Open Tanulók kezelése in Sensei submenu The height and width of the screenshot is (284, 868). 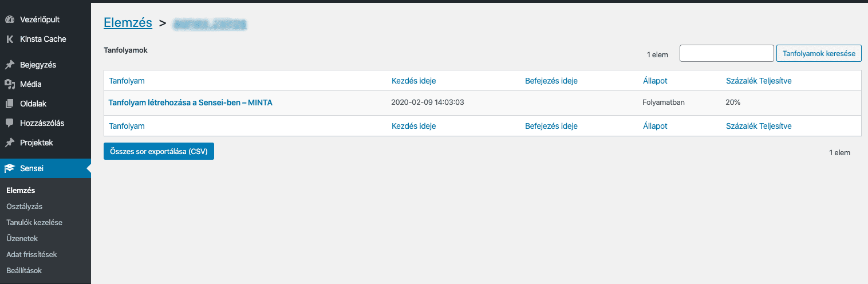[34, 222]
